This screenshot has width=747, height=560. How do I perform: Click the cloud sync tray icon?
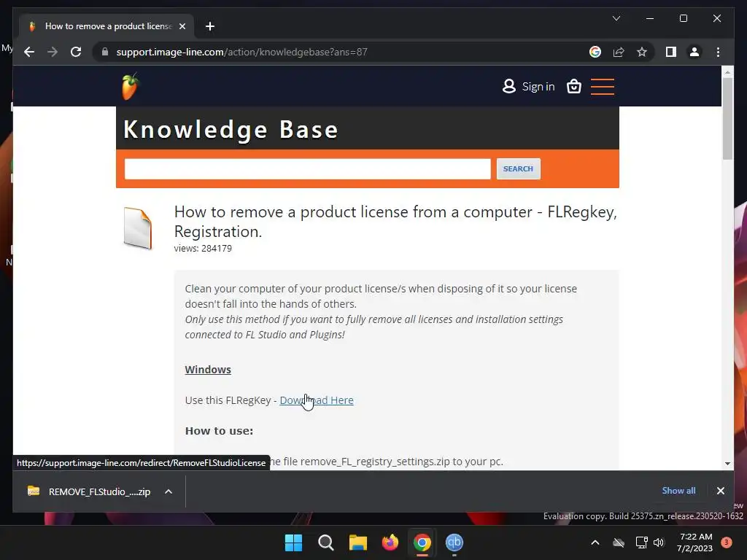[619, 542]
